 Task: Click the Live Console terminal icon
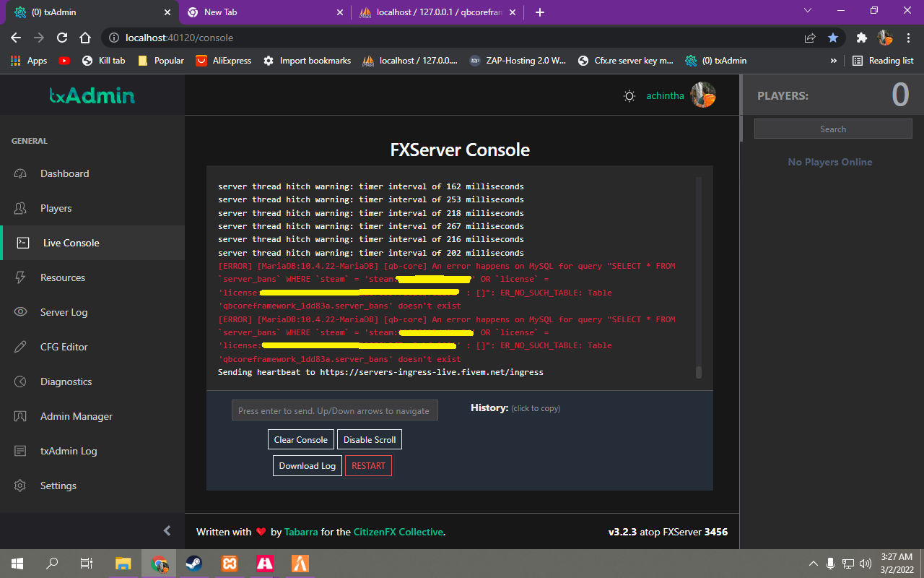[x=23, y=243]
